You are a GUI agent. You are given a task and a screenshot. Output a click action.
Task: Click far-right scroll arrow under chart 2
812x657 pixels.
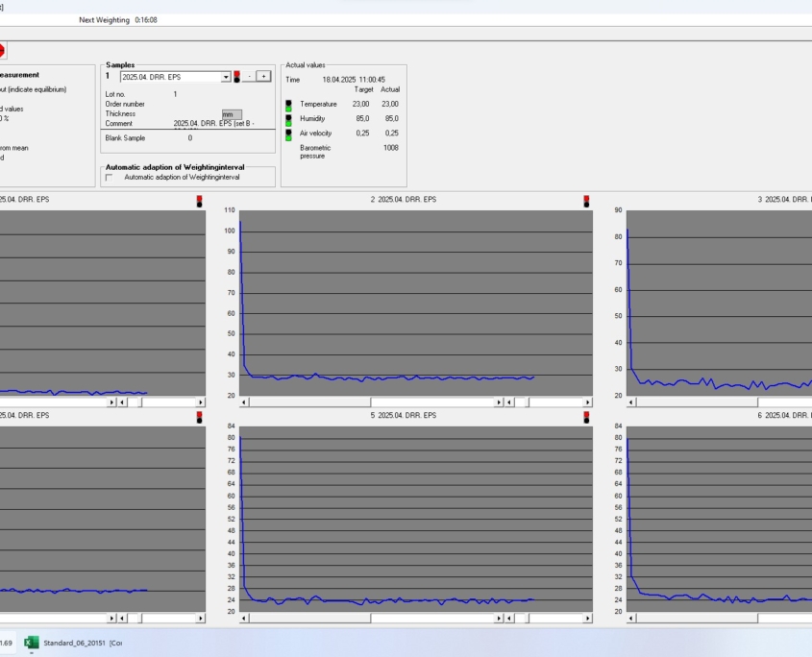[x=587, y=402]
